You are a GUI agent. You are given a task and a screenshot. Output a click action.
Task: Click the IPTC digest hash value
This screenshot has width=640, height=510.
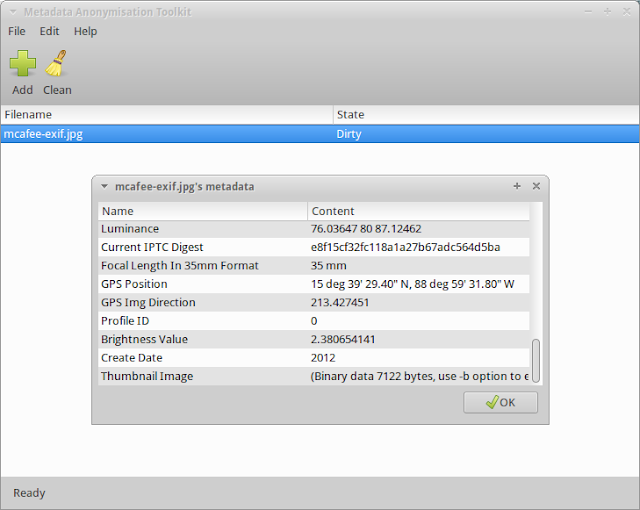click(405, 247)
